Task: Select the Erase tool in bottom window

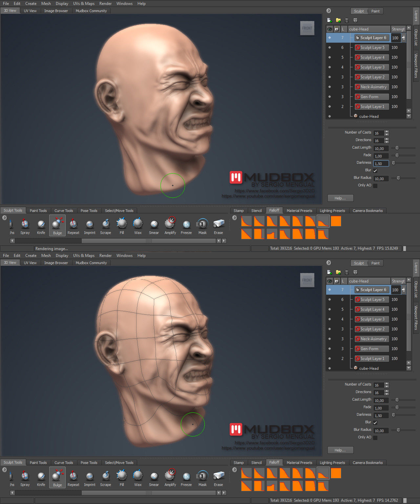Action: click(x=219, y=478)
